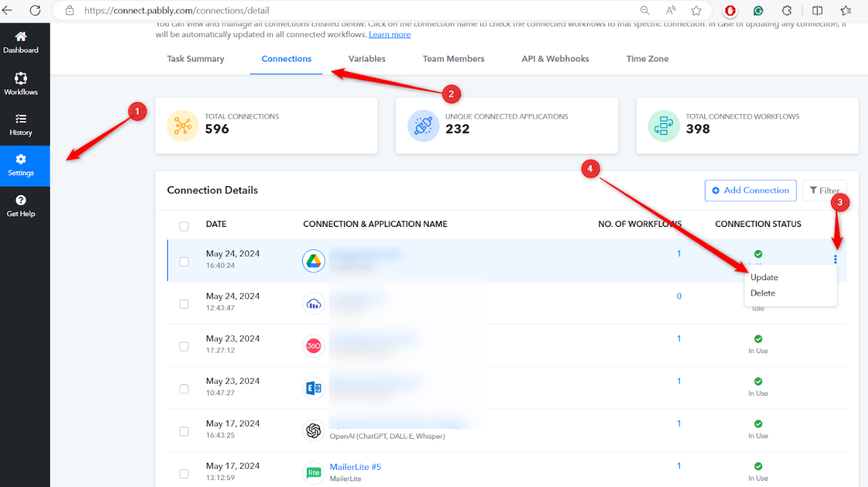The width and height of the screenshot is (868, 487).
Task: Click the MailerLite app icon
Action: 314,473
